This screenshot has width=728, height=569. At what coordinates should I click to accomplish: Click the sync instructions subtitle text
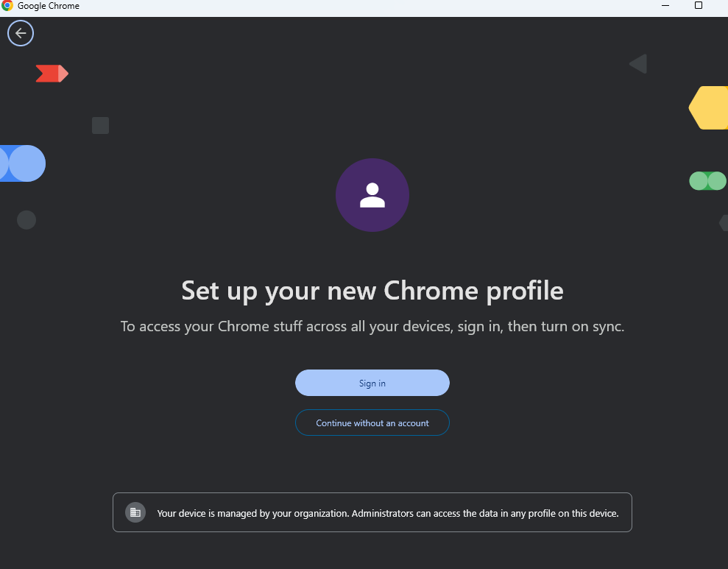[372, 326]
